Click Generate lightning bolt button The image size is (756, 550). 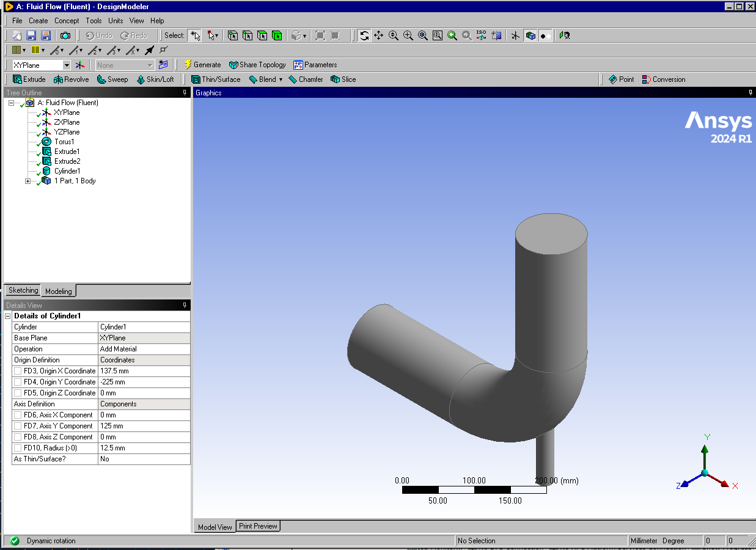(202, 65)
